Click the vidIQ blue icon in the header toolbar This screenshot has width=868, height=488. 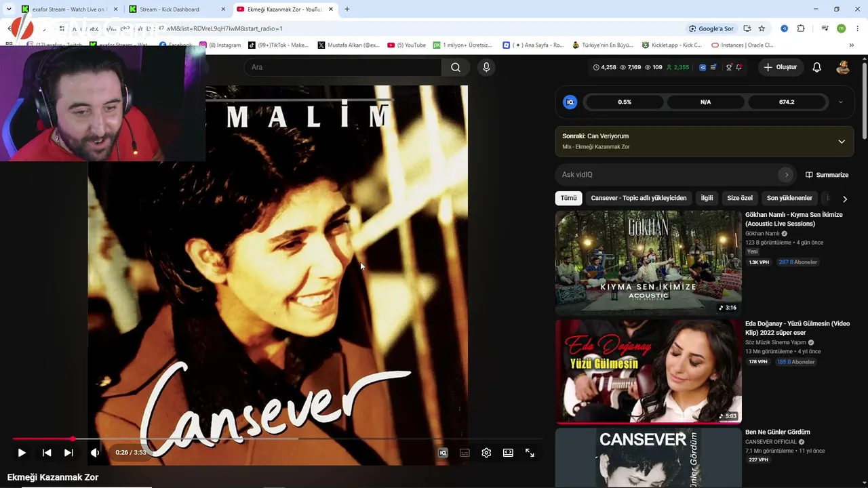click(x=703, y=67)
